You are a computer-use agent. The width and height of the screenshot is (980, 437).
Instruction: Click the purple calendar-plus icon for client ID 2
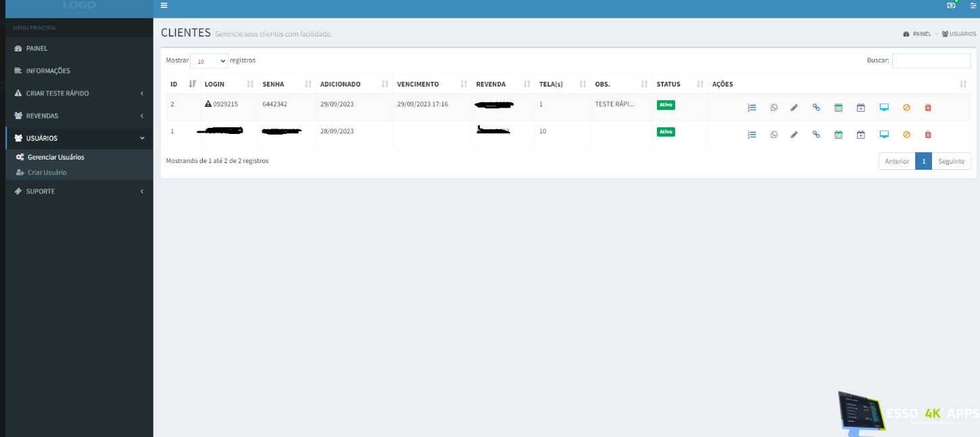860,108
